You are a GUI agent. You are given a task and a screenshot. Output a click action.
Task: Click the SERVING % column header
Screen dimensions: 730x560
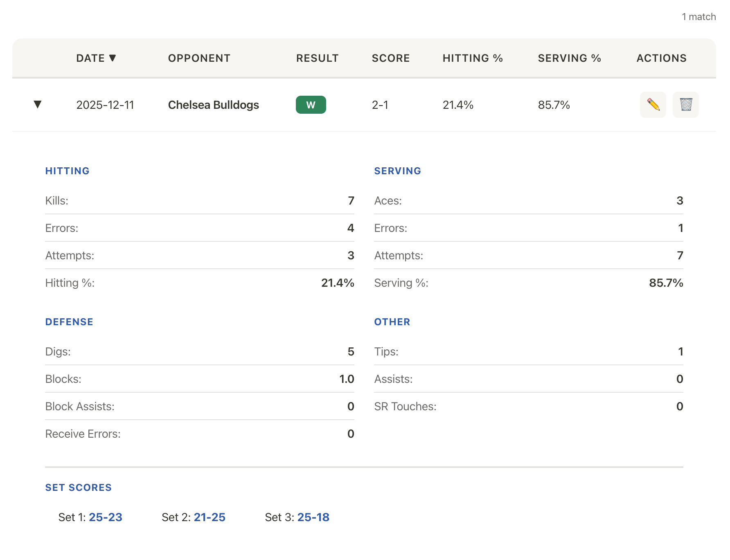click(x=569, y=58)
